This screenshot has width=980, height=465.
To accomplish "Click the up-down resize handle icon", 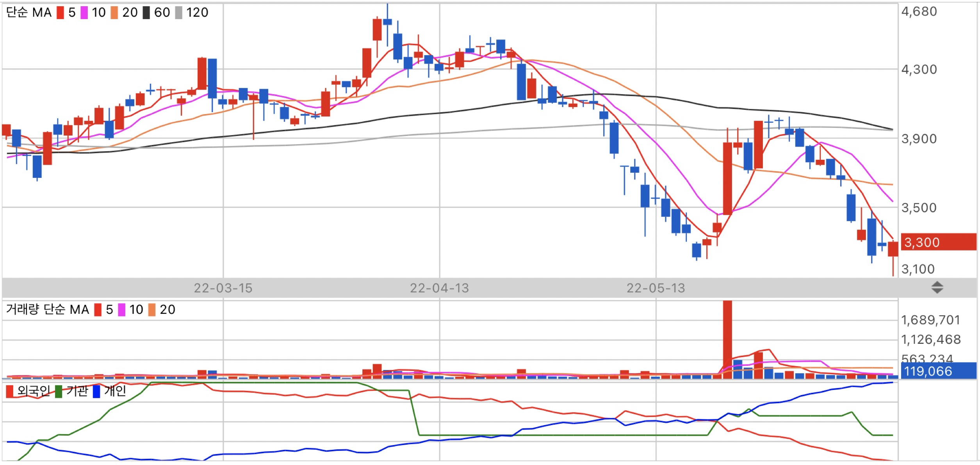I will [x=937, y=288].
